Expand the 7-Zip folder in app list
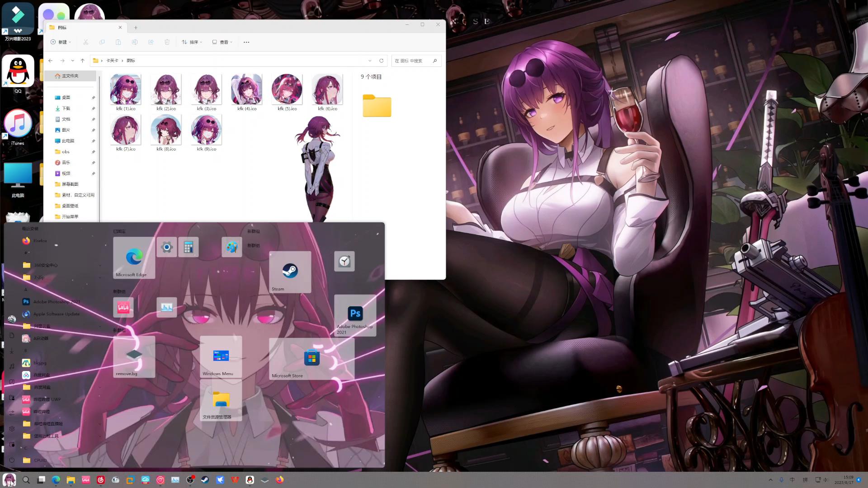868x488 pixels. click(39, 277)
